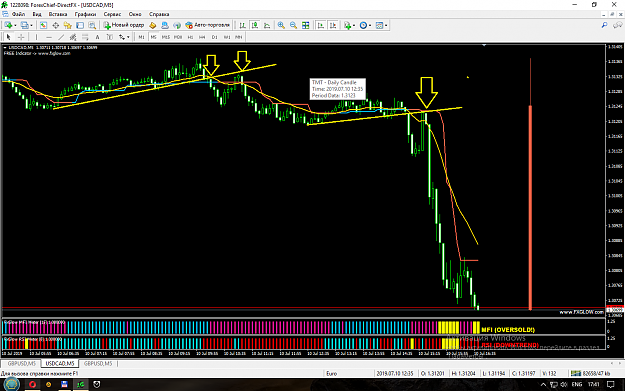The height and width of the screenshot is (391, 625).
Task: Open the green MetaTrader taskbar icon
Action: click(81, 384)
